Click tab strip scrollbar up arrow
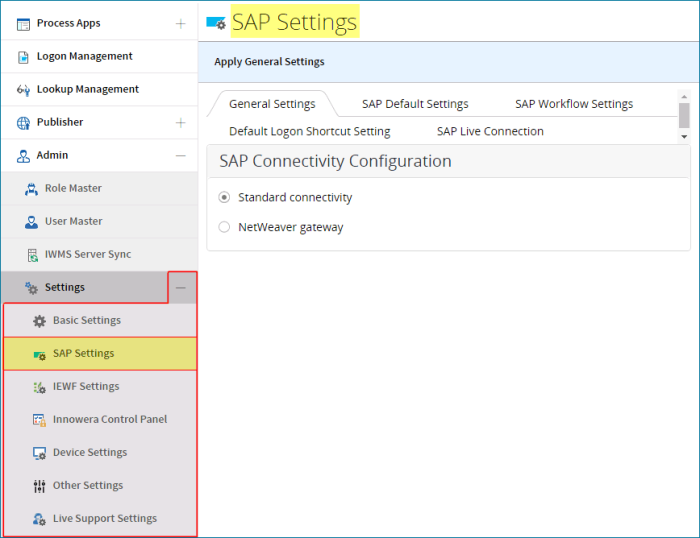Viewport: 700px width, 538px height. click(x=684, y=96)
